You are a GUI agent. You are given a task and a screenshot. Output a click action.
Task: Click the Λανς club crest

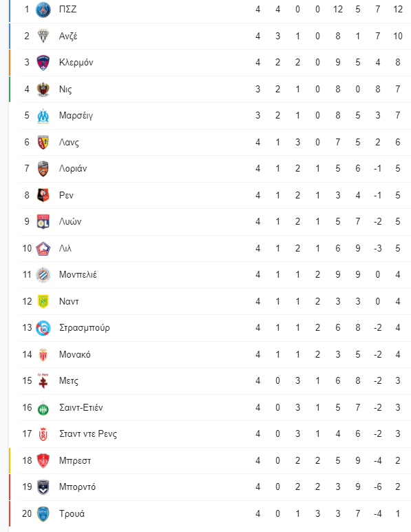[x=43, y=142]
